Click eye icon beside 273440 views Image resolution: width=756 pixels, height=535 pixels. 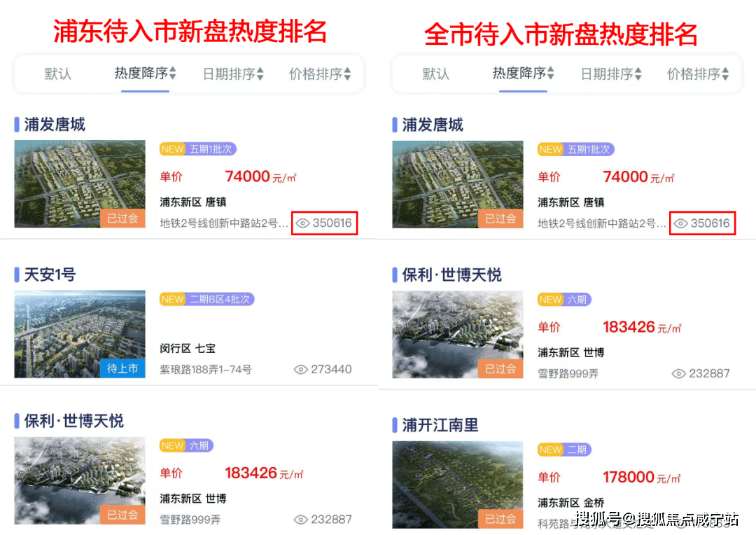point(300,370)
